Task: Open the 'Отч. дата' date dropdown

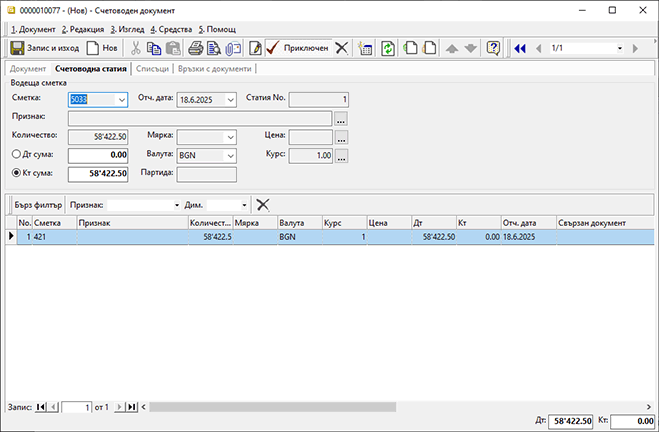Action: [230, 100]
